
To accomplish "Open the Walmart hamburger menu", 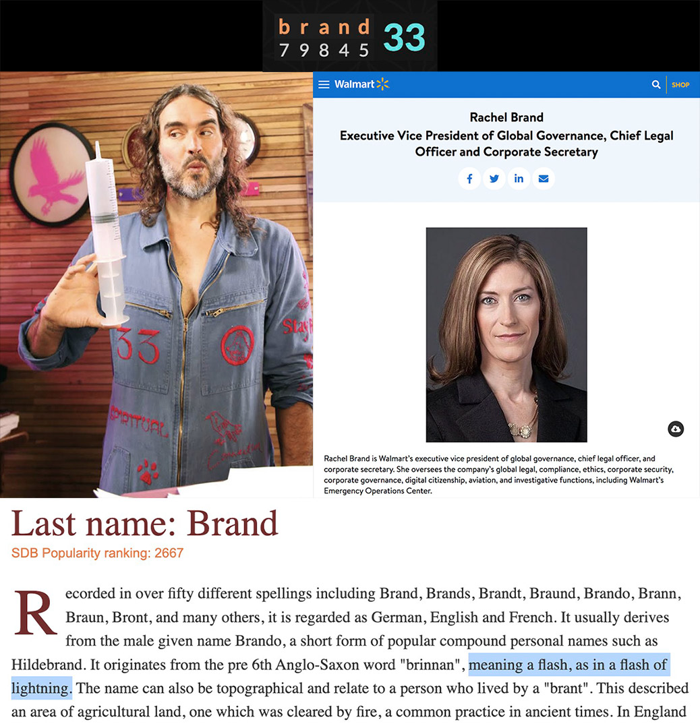I will tap(324, 84).
